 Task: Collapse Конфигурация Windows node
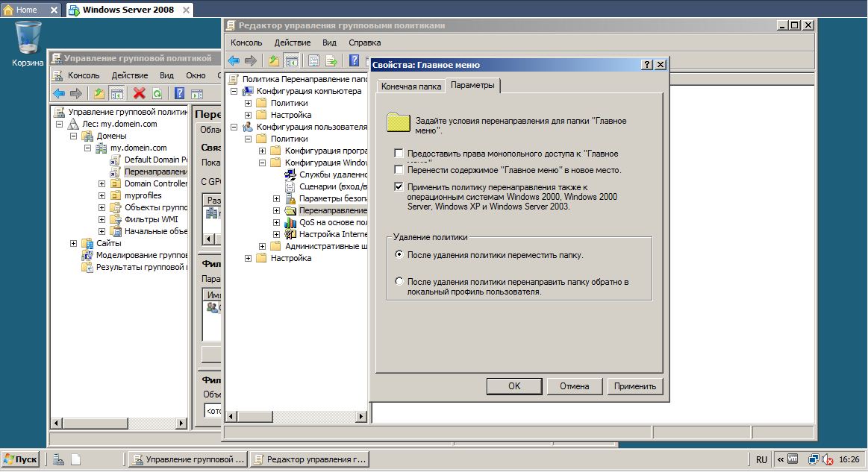(x=263, y=163)
